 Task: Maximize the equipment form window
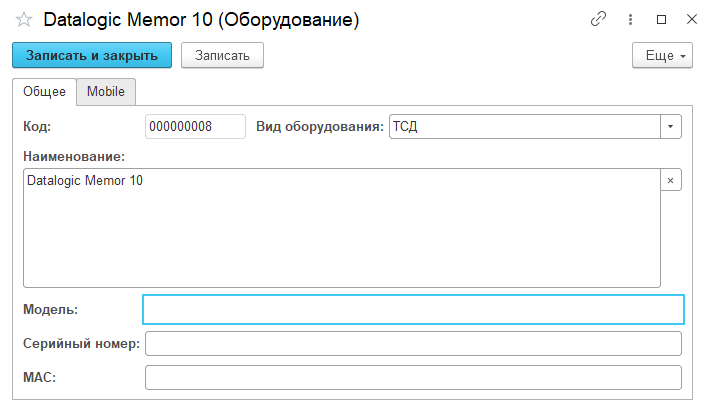(x=661, y=19)
